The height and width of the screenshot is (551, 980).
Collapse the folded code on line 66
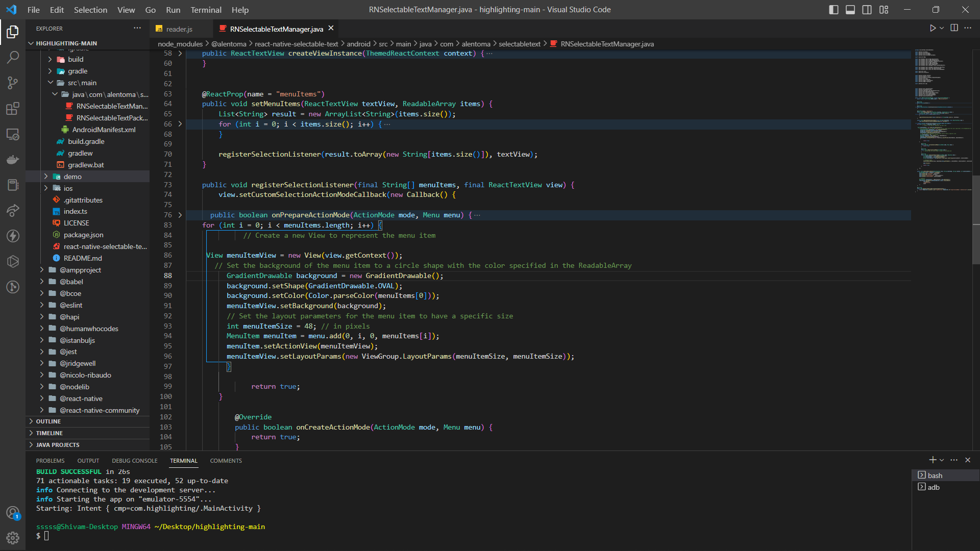pyautogui.click(x=180, y=123)
